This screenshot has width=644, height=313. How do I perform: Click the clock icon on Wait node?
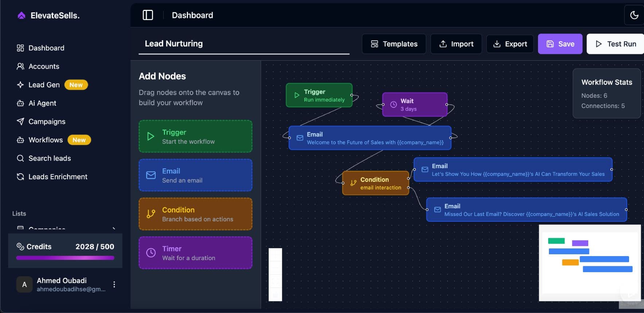[393, 105]
